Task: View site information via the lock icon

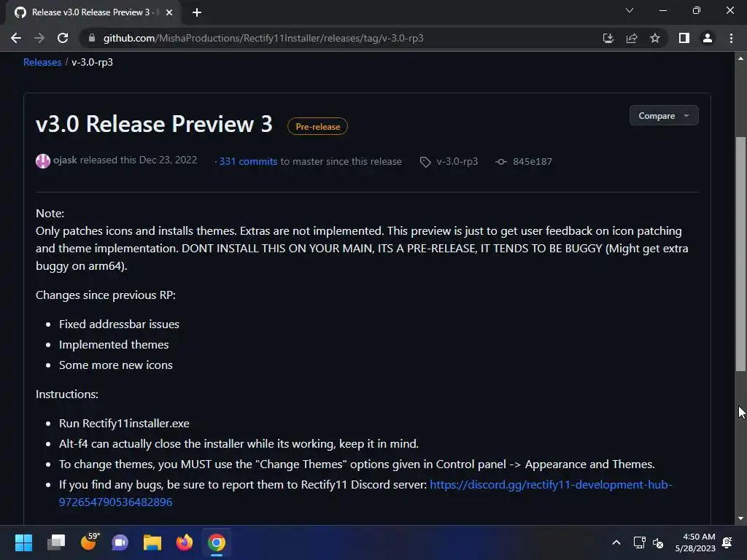Action: [92, 38]
